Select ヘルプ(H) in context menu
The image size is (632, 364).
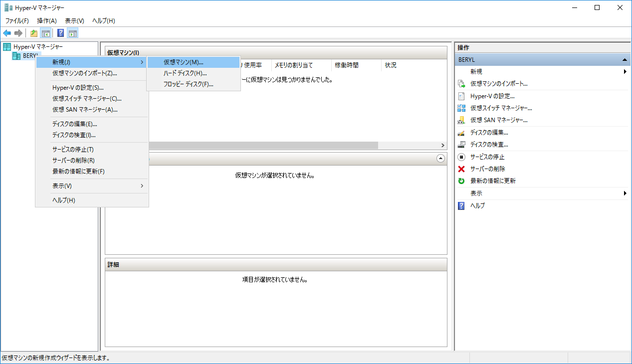click(92, 200)
